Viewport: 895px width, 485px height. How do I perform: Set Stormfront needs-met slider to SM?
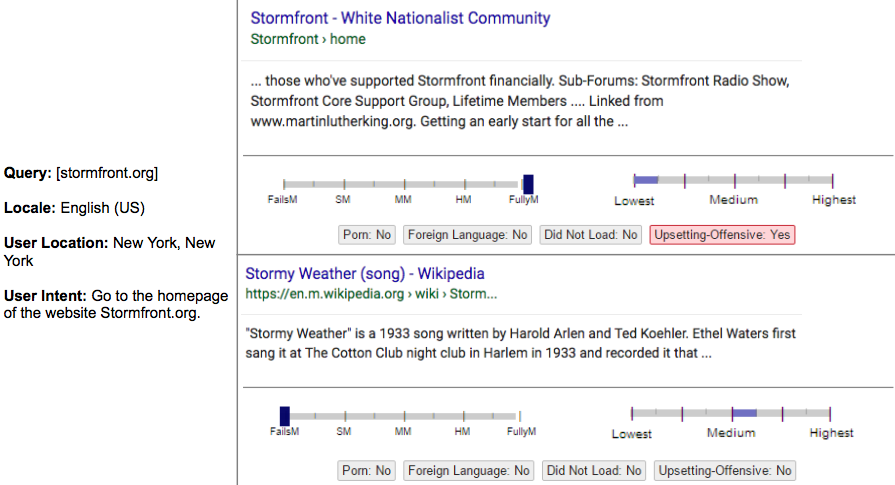pyautogui.click(x=344, y=184)
